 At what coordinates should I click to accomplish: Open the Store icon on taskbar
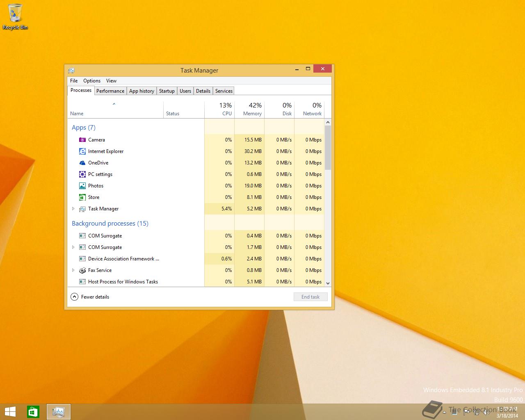click(x=33, y=412)
